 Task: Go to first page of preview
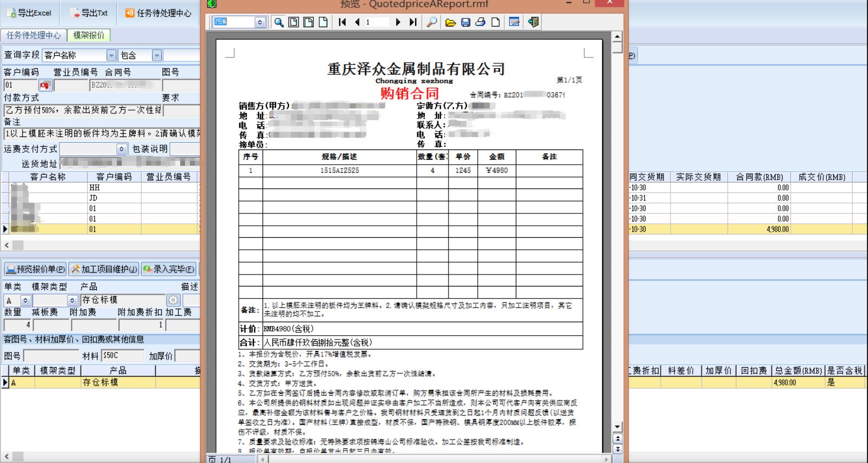pos(342,22)
